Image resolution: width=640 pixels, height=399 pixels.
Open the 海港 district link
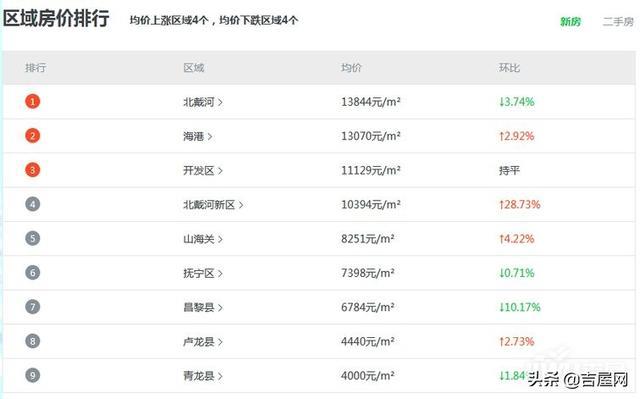point(198,136)
